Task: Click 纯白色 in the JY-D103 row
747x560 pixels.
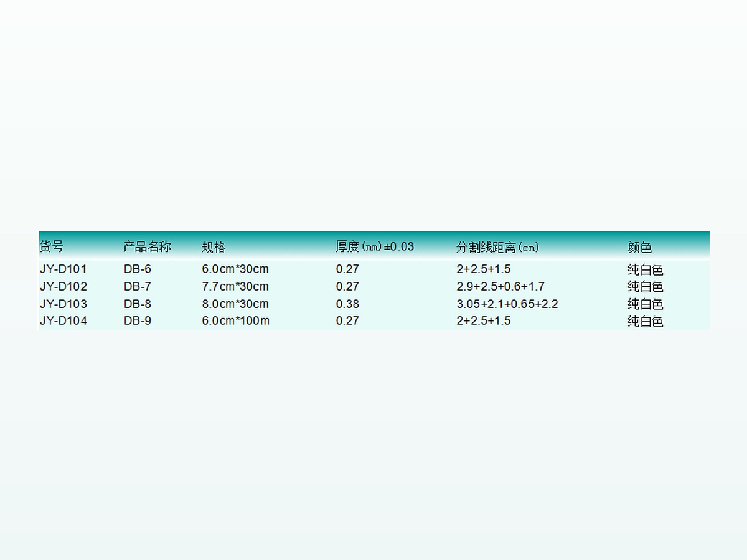Action: click(646, 304)
